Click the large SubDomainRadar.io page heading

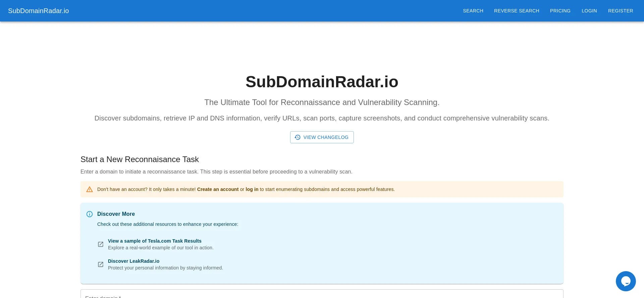(322, 82)
